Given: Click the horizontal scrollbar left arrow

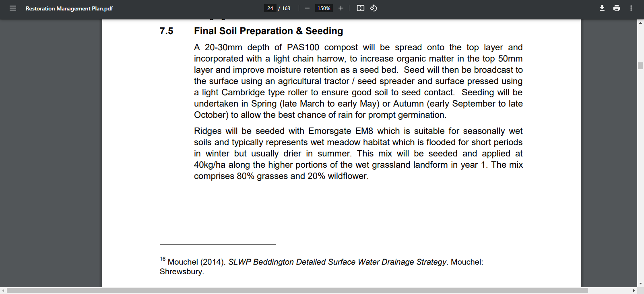Looking at the screenshot, I should click(3, 290).
